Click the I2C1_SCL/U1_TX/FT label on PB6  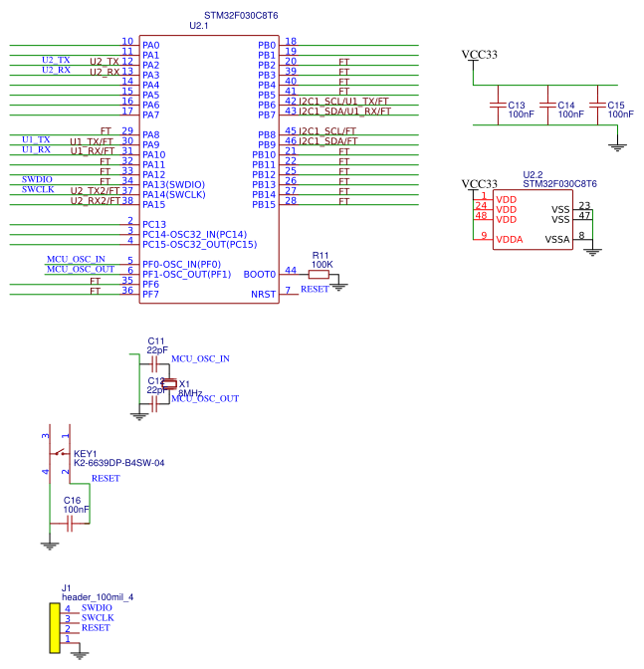coord(343,102)
